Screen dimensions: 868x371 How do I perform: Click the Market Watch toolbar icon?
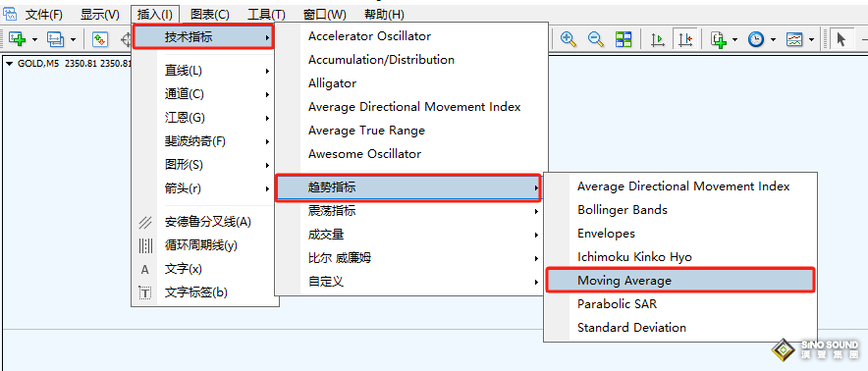tap(99, 39)
